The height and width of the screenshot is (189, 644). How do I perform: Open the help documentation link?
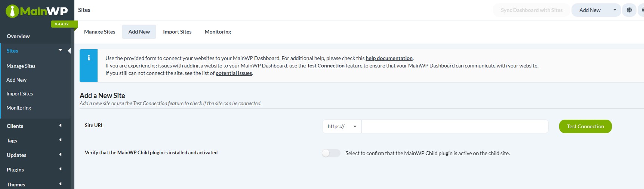[x=389, y=58]
